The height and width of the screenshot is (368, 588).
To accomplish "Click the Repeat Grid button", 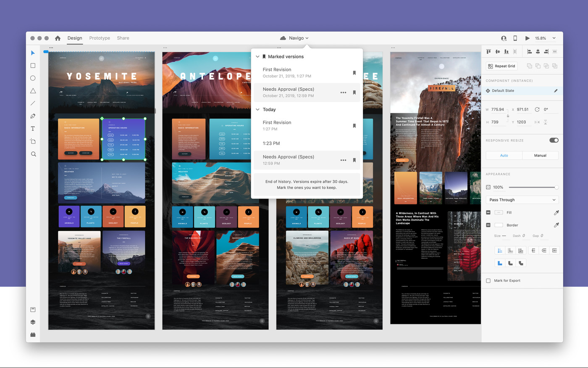I will [501, 66].
